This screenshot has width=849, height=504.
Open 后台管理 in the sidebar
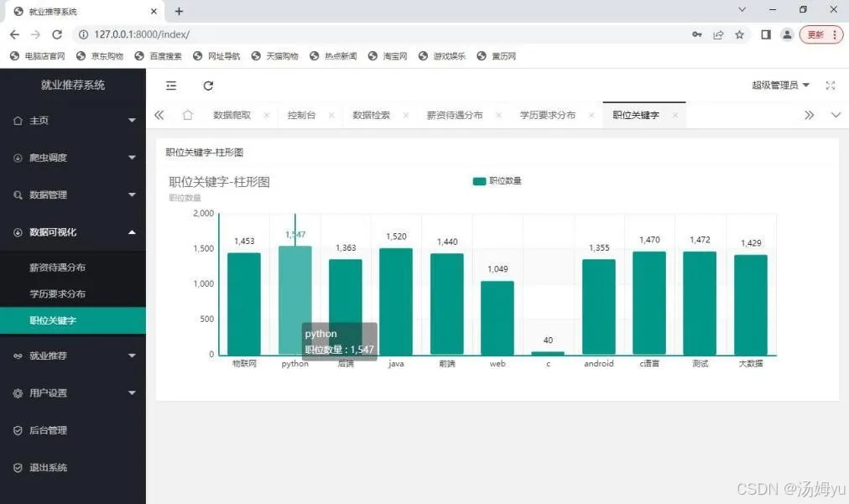point(72,430)
